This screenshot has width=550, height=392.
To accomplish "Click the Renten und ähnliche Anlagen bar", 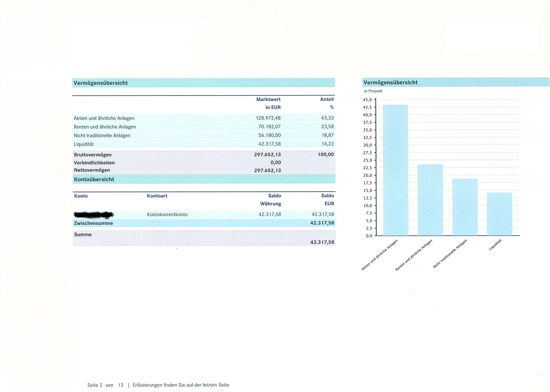I will click(x=430, y=200).
